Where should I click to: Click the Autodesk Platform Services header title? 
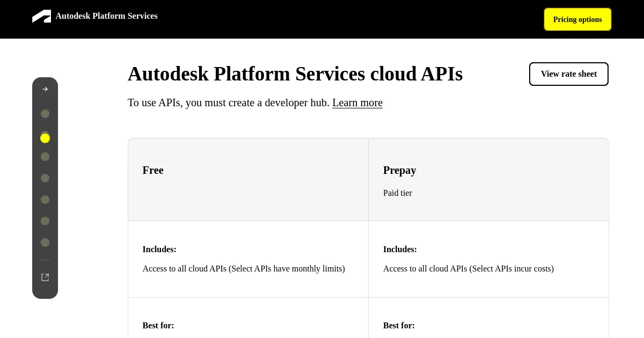pyautogui.click(x=106, y=16)
